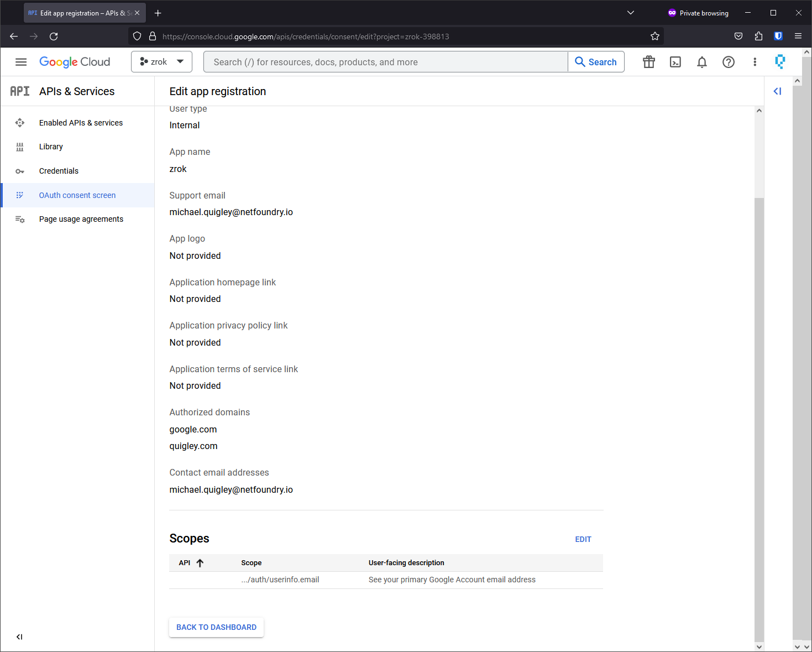Screen dimensions: 812x652
Task: Open the help question mark icon
Action: [728, 62]
